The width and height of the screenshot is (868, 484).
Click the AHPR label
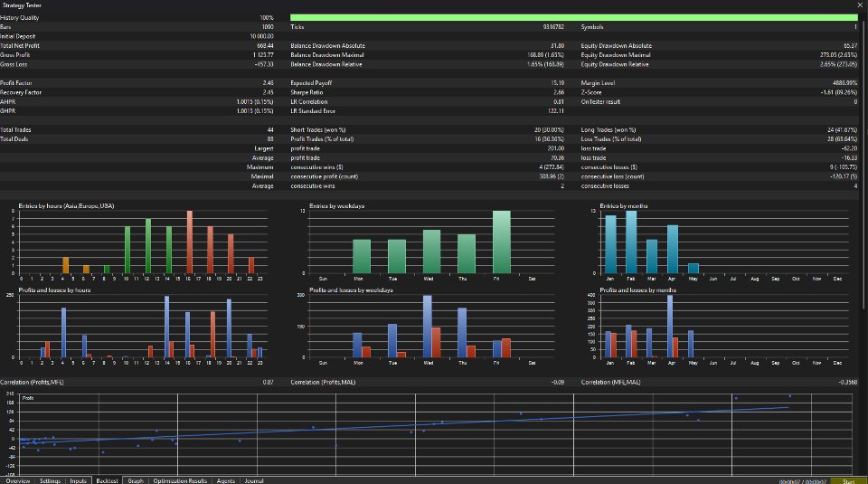pos(8,102)
